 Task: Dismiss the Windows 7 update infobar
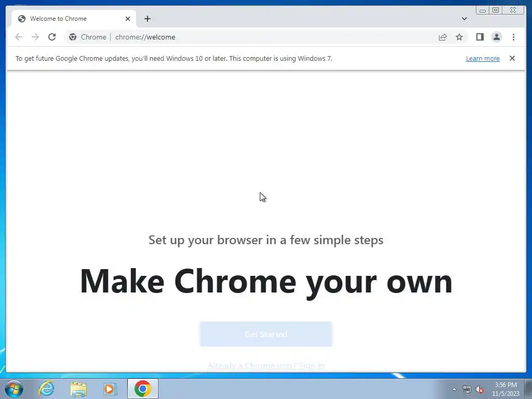[x=512, y=58]
